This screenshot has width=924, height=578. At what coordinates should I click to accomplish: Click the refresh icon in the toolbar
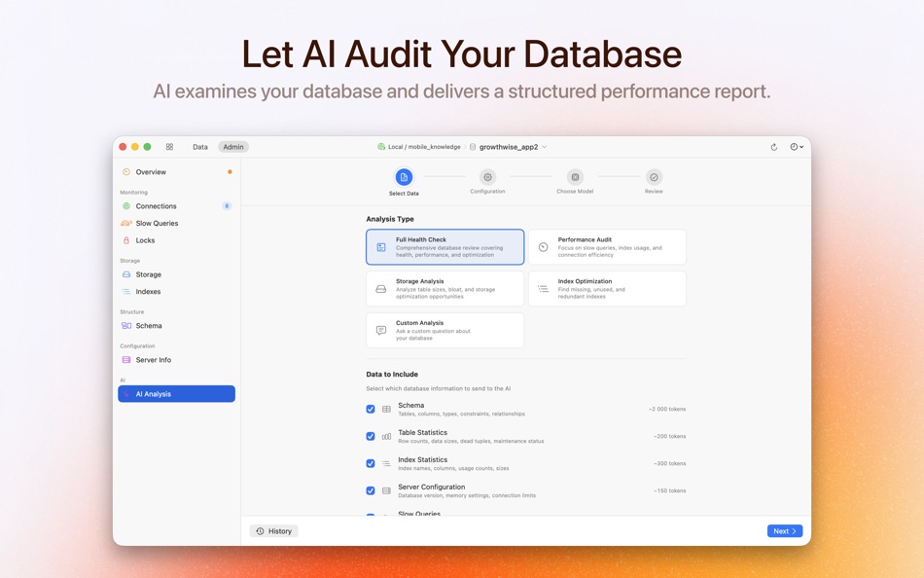click(773, 146)
